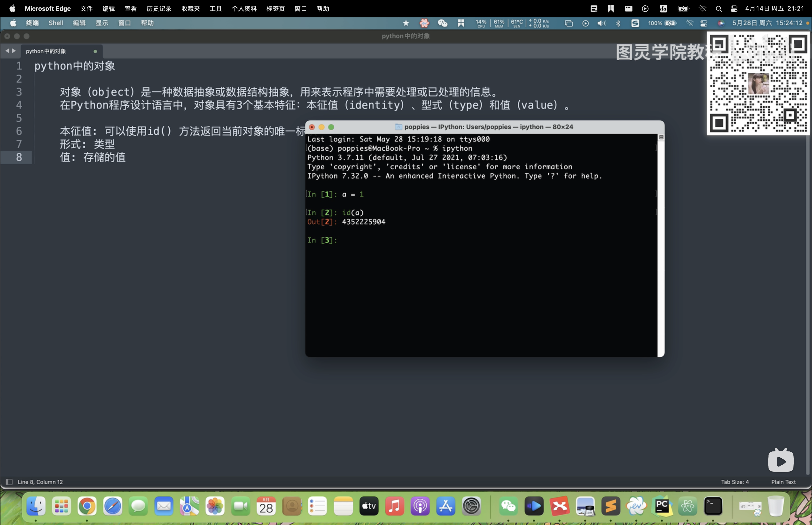This screenshot has width=812, height=525.
Task: Click WeChat icon in inner menu bar
Action: 442,23
